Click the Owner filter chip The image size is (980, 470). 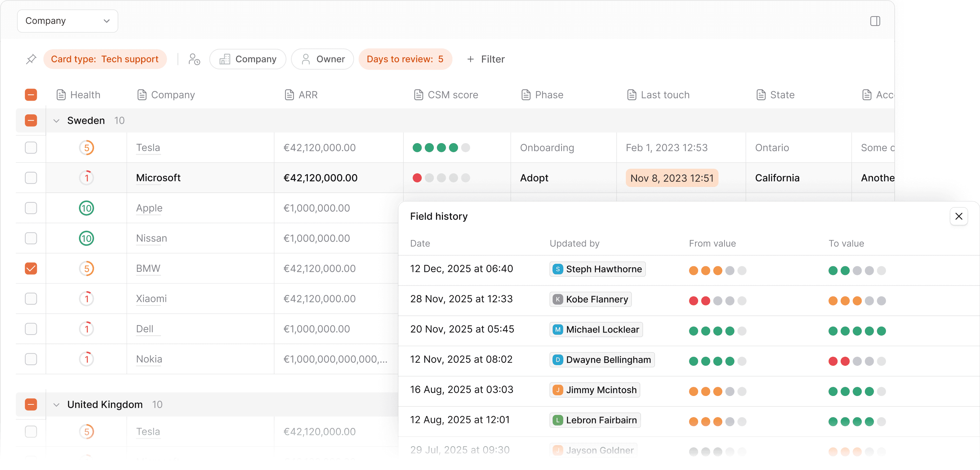pos(323,59)
